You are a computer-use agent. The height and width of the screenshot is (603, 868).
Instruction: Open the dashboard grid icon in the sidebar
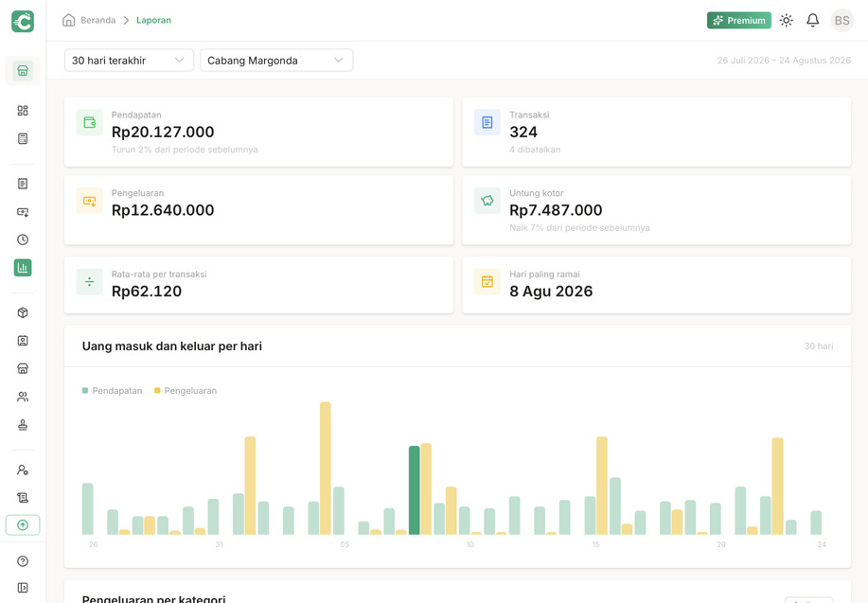(23, 111)
